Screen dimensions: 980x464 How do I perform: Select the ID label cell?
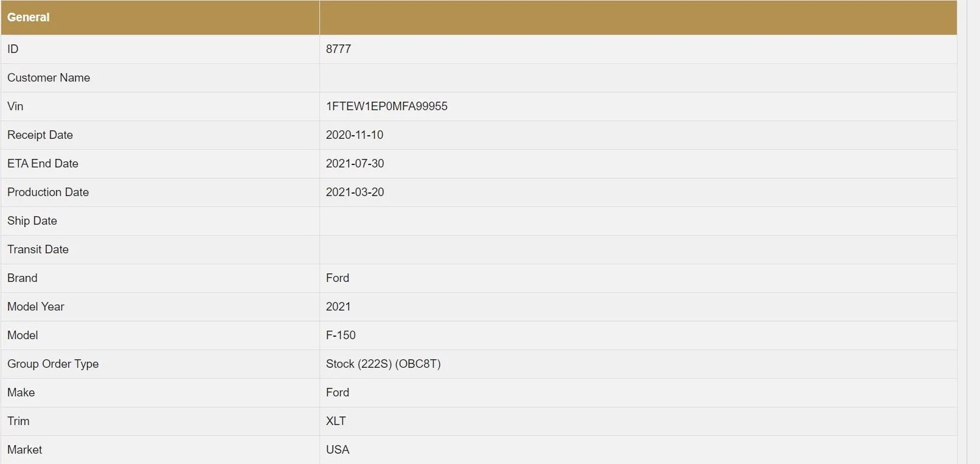160,49
